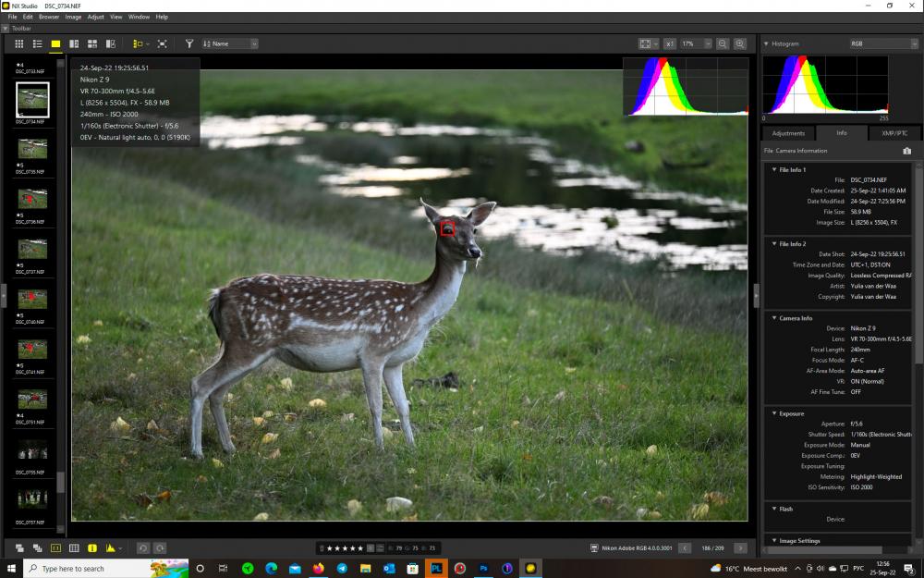
Task: Click the five-star rating control
Action: (x=345, y=547)
